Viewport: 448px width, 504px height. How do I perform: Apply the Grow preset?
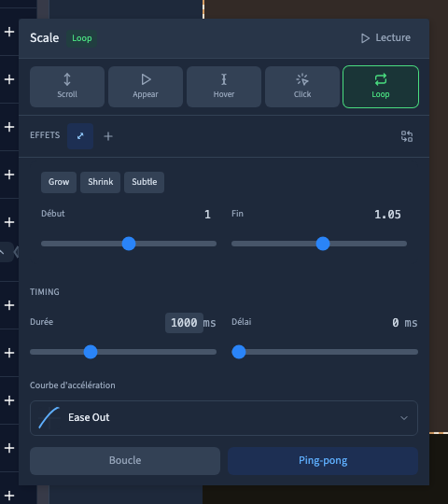(59, 182)
